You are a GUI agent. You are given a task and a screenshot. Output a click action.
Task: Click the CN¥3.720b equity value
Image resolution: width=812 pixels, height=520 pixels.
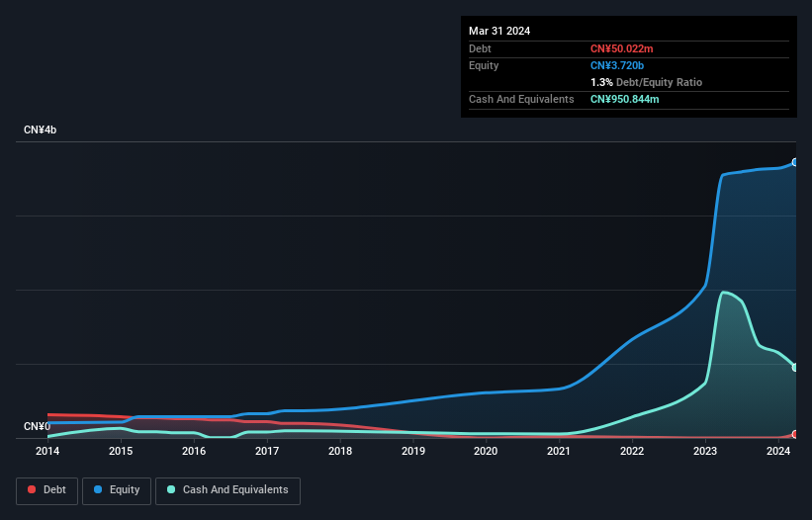coord(617,65)
